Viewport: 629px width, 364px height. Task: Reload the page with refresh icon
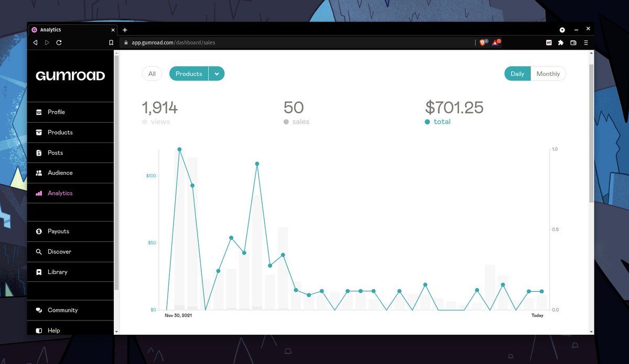tap(59, 42)
